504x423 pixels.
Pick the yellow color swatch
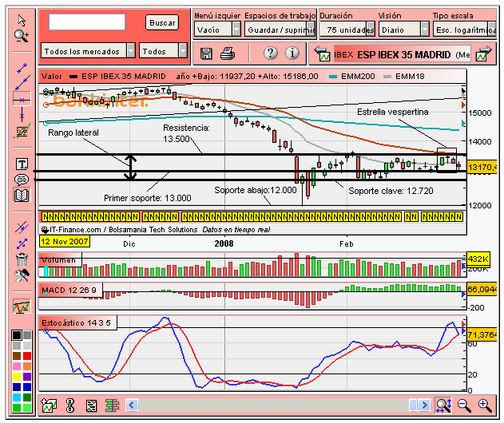tap(17, 377)
